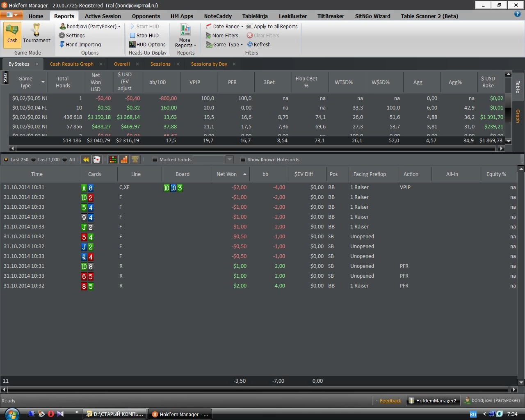The width and height of the screenshot is (525, 420).
Task: Open the Opponents ribbon tab
Action: (x=146, y=16)
